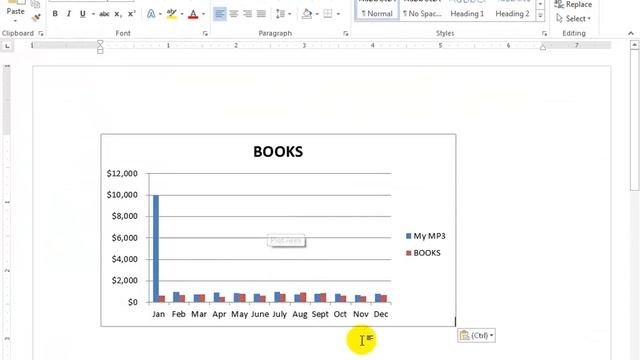Open Line and Paragraph Spacing

281,14
